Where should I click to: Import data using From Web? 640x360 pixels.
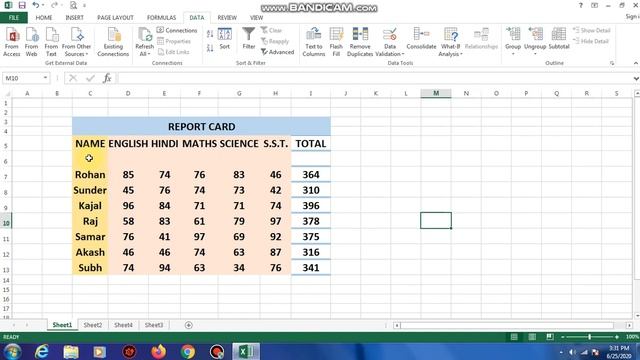(31, 42)
